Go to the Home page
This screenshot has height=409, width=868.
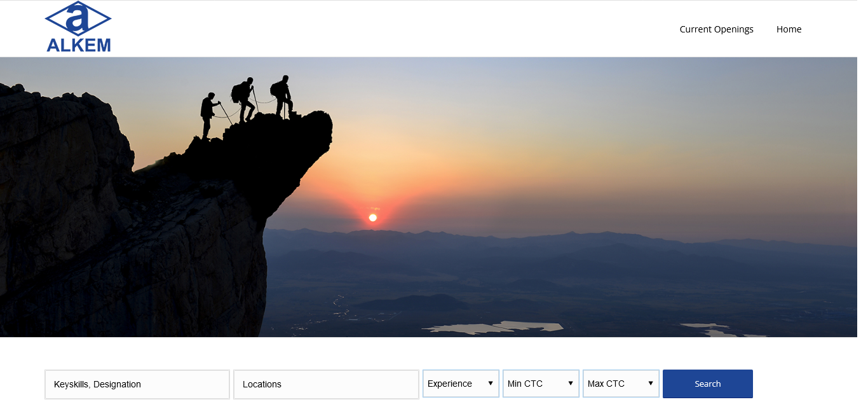click(789, 29)
